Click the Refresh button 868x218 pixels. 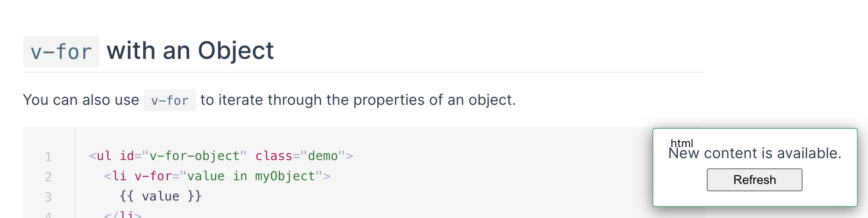(754, 180)
